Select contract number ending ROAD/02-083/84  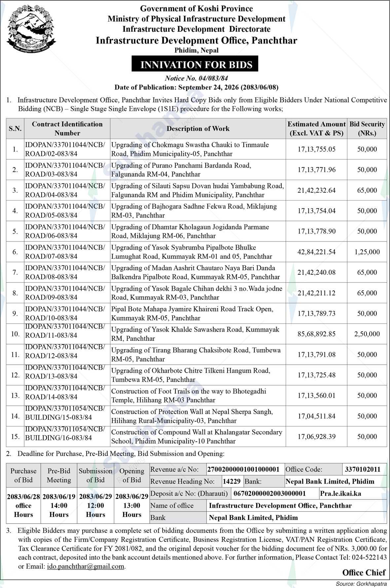[x=65, y=149]
